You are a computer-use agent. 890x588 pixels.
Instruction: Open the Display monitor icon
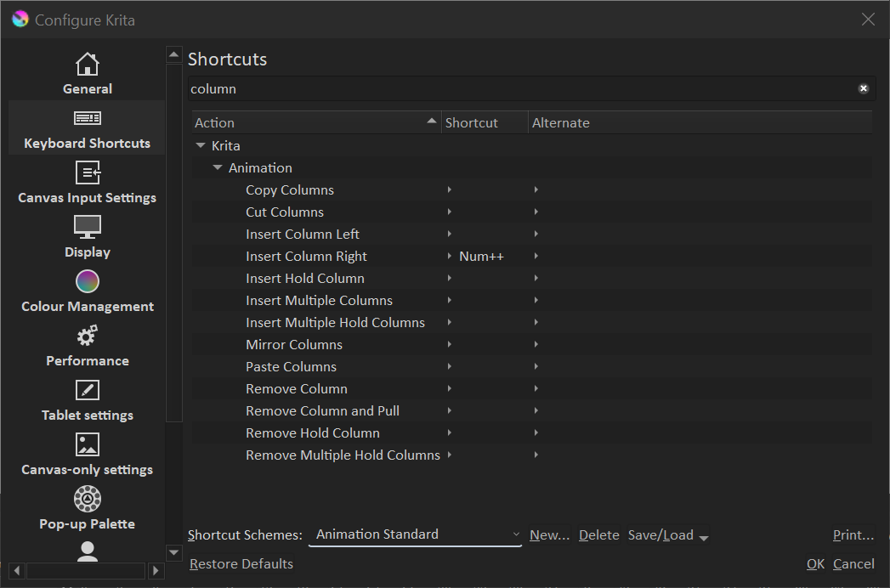coord(88,227)
